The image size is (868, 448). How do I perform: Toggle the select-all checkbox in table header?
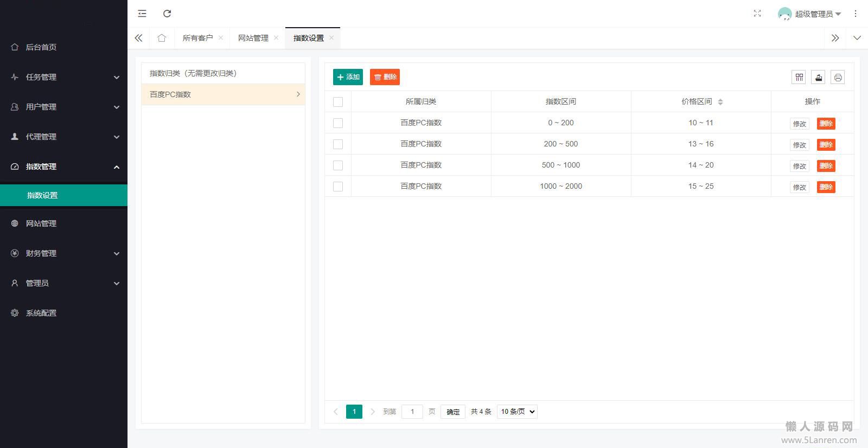coord(338,102)
